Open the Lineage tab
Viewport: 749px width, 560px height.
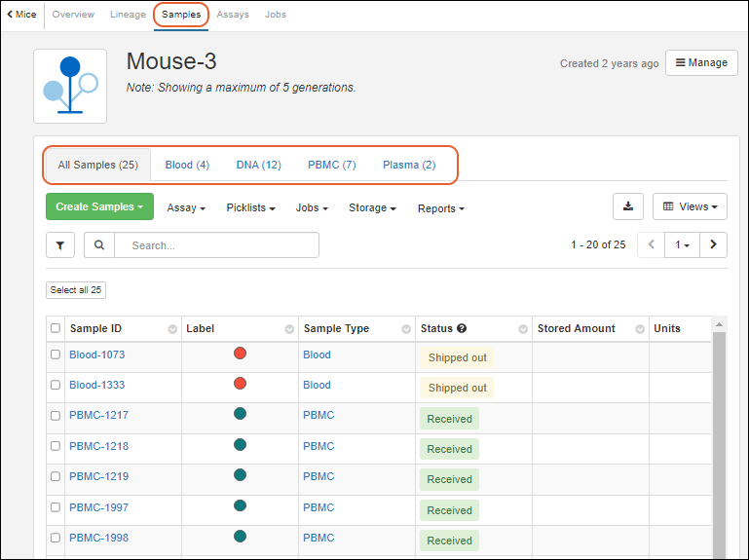coord(128,15)
